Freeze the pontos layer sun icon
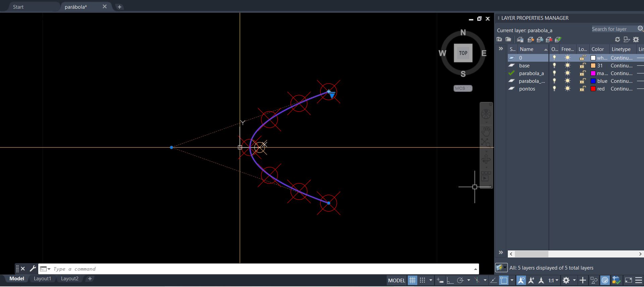The image size is (644, 287). point(568,89)
